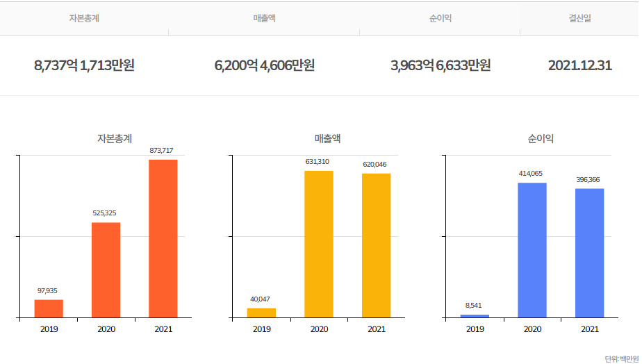
Task: Click the 2021 axis label under 자본총계
Action: [x=163, y=329]
